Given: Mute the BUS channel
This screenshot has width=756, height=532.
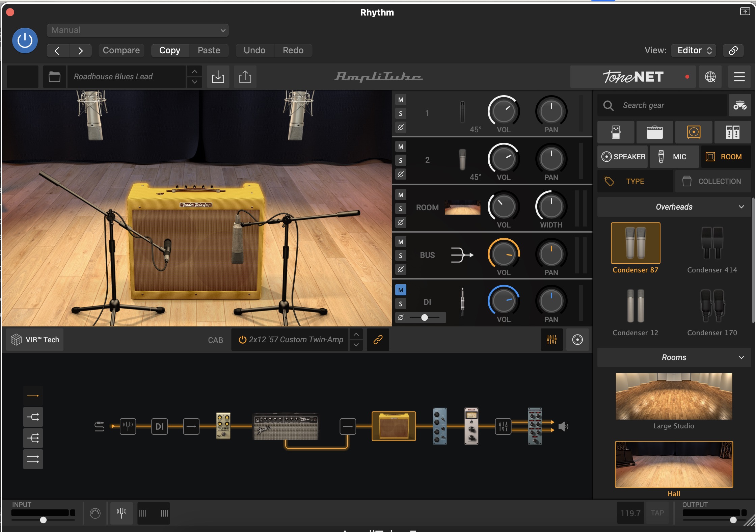Looking at the screenshot, I should click(x=401, y=242).
